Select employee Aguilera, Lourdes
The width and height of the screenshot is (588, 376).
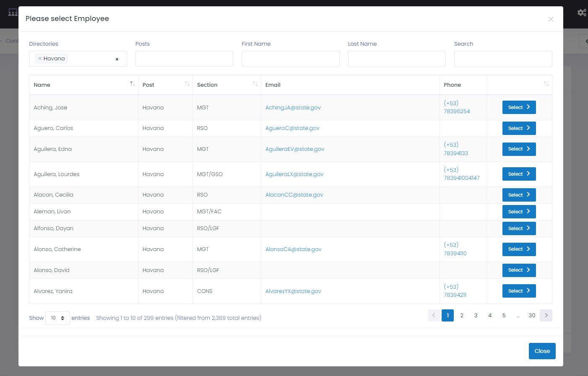pyautogui.click(x=519, y=174)
